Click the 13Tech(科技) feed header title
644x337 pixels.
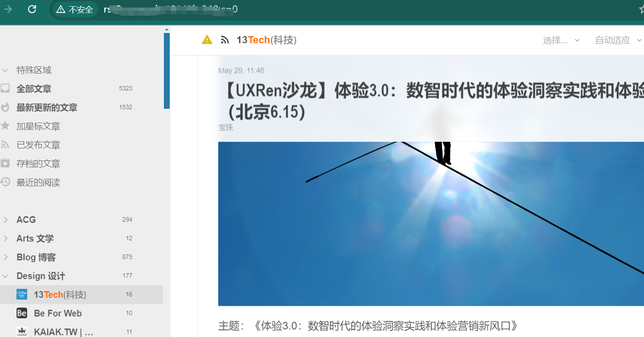(266, 40)
